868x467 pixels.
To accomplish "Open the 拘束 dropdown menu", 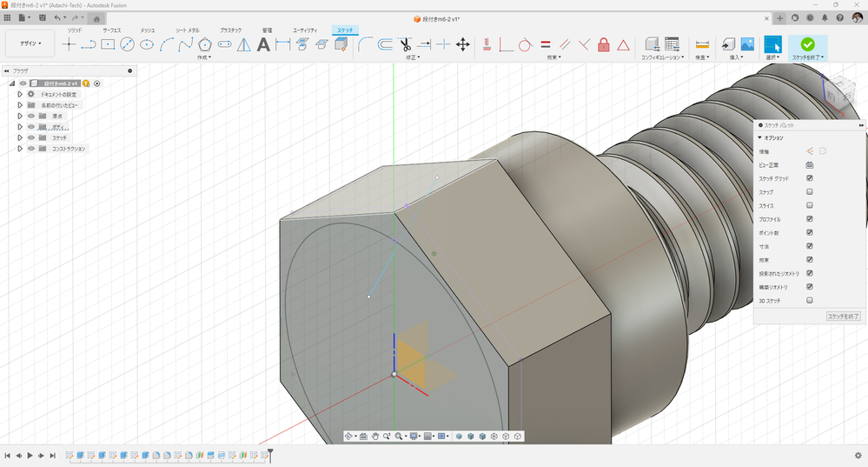I will [x=553, y=57].
